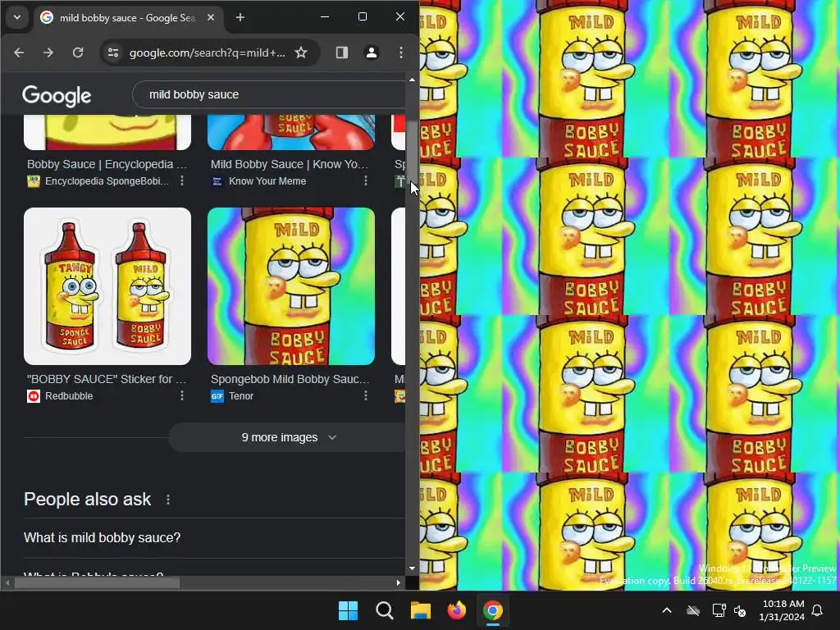Click the search box containing mild bobby sauce
The height and width of the screenshot is (630, 840).
[271, 94]
